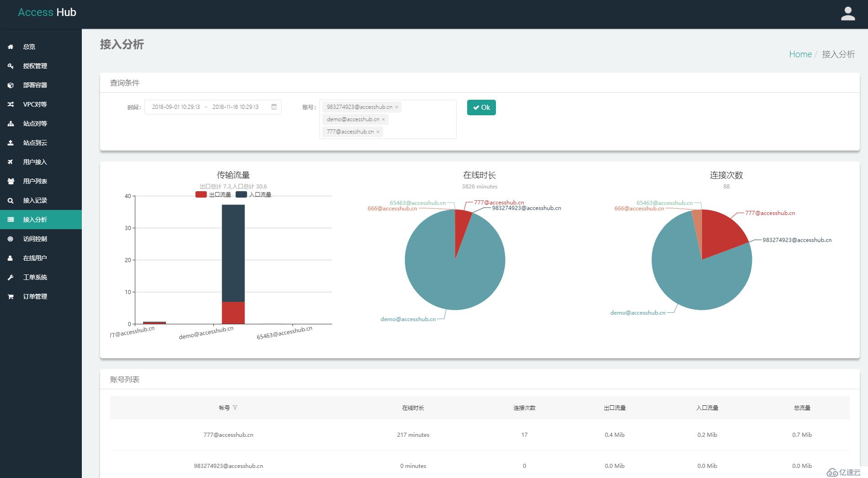868x478 pixels.
Task: Click the key icon beside 授权管理
Action: [11, 66]
